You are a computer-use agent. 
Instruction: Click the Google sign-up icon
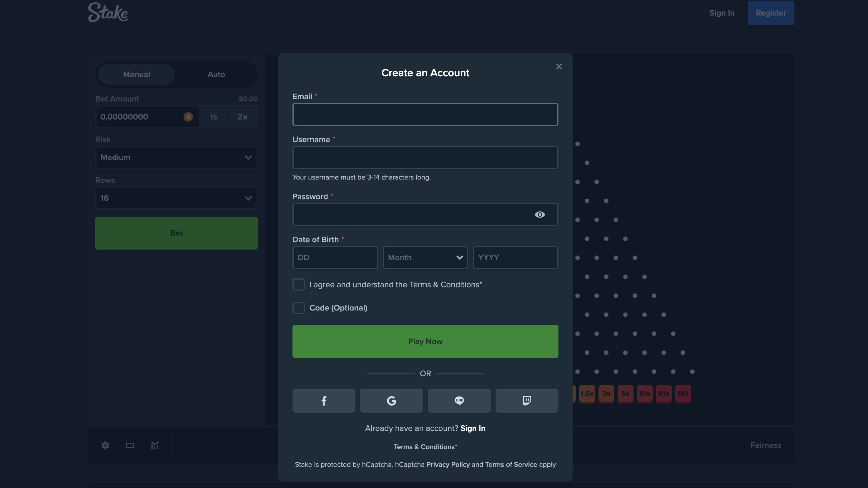pos(391,401)
